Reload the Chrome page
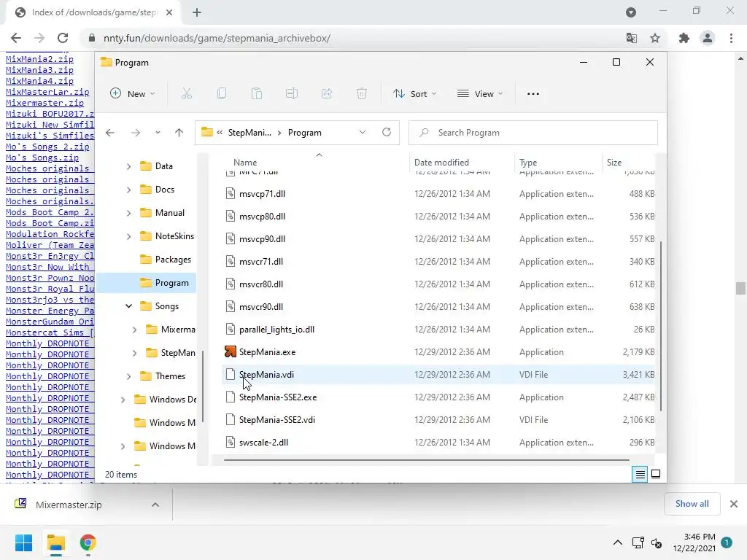Image resolution: width=747 pixels, height=560 pixels. coord(63,38)
